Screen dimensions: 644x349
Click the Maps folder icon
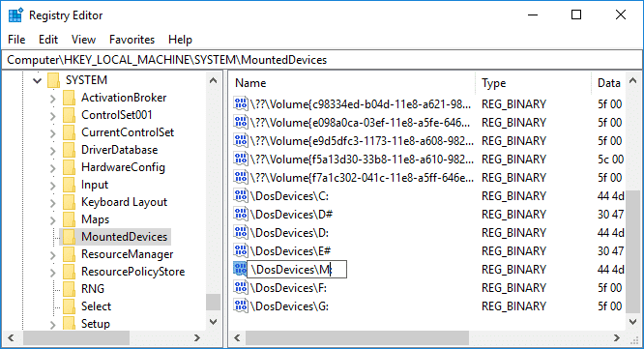[69, 219]
